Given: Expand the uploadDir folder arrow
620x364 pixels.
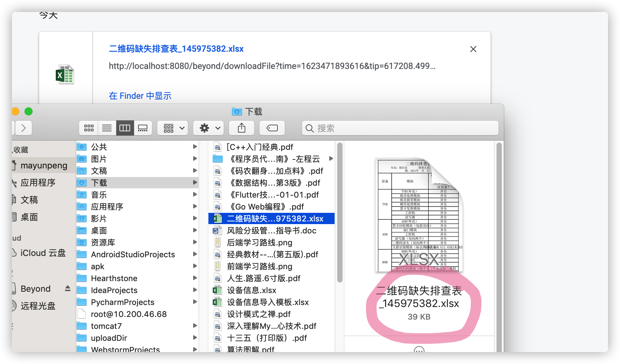Looking at the screenshot, I should [195, 337].
